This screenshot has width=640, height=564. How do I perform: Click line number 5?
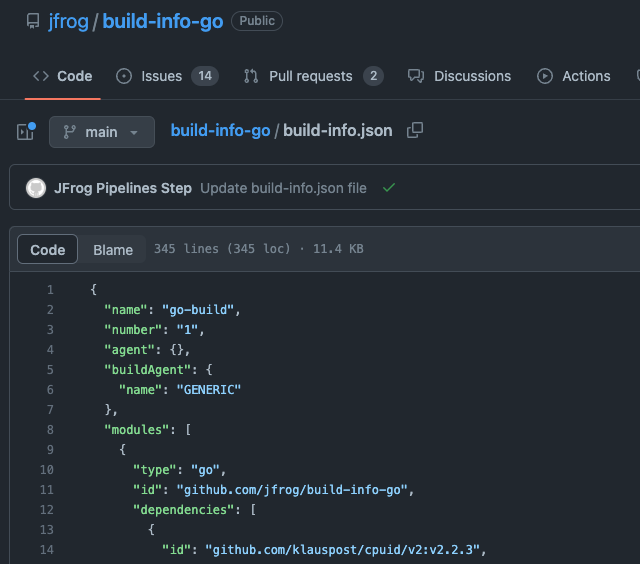[x=50, y=370]
